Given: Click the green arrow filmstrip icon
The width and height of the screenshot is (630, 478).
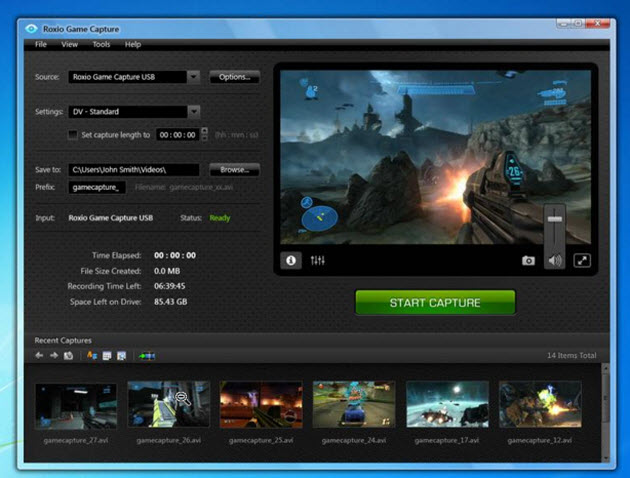Looking at the screenshot, I should (x=147, y=355).
